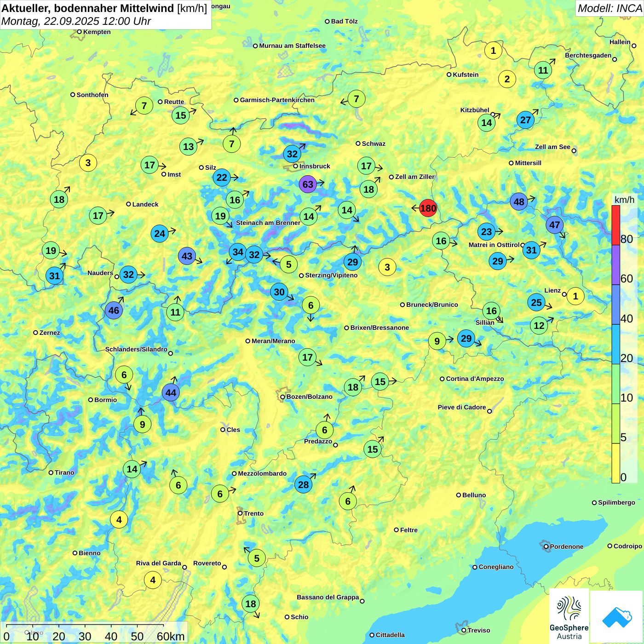Select the Sonthofen city label

click(x=92, y=95)
